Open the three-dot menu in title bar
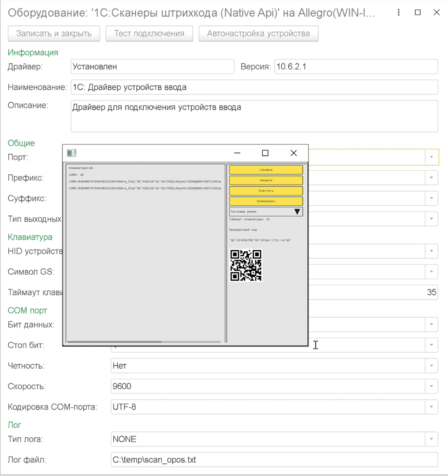 coord(399,12)
